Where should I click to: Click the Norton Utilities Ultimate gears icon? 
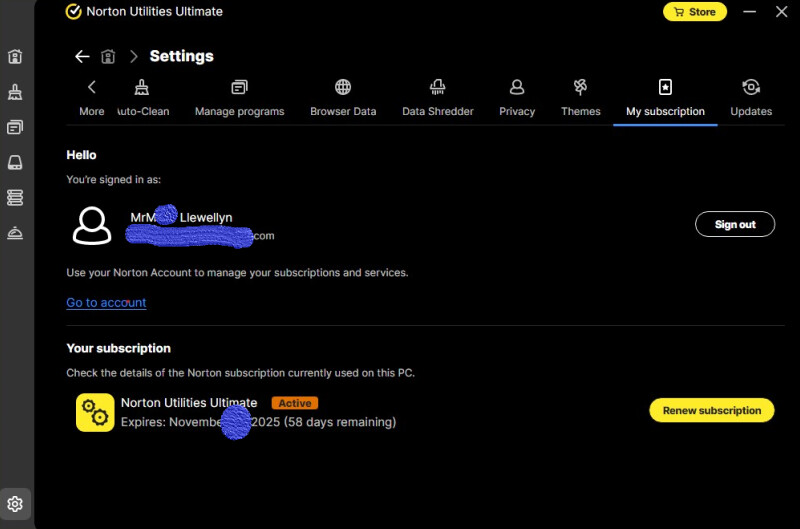click(95, 412)
